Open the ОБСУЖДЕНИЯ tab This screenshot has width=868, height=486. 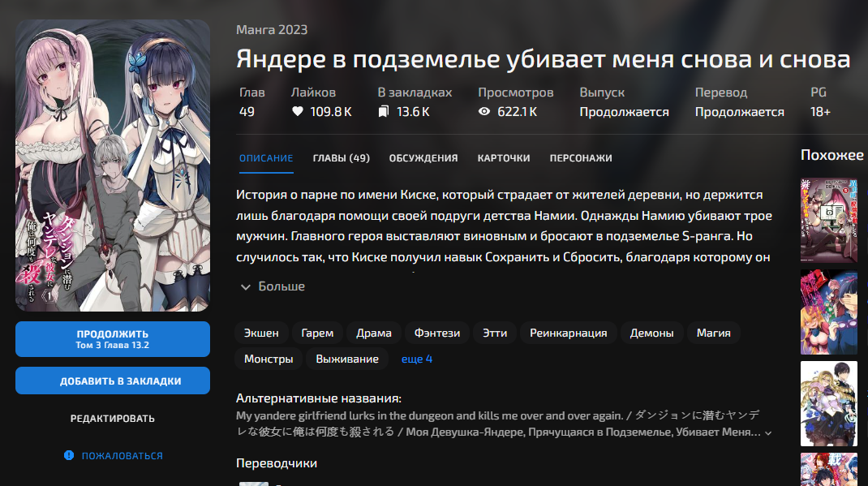pos(423,157)
